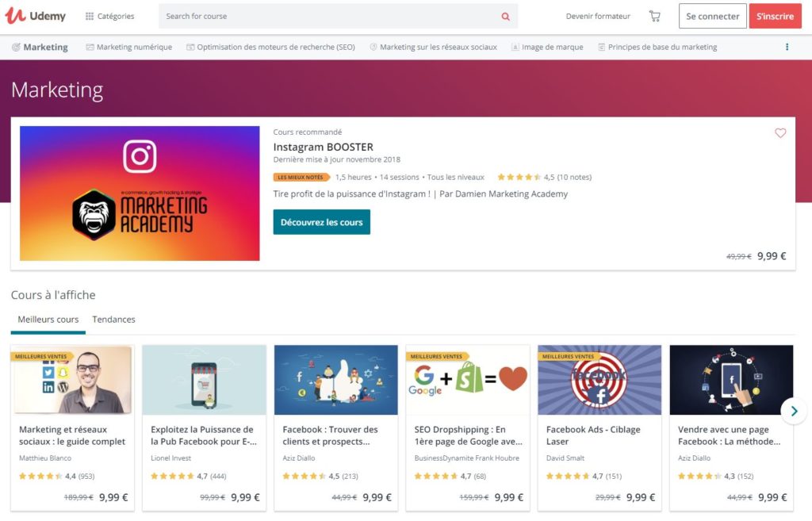Click the S'inscrire button
The image size is (812, 521).
coord(776,16)
